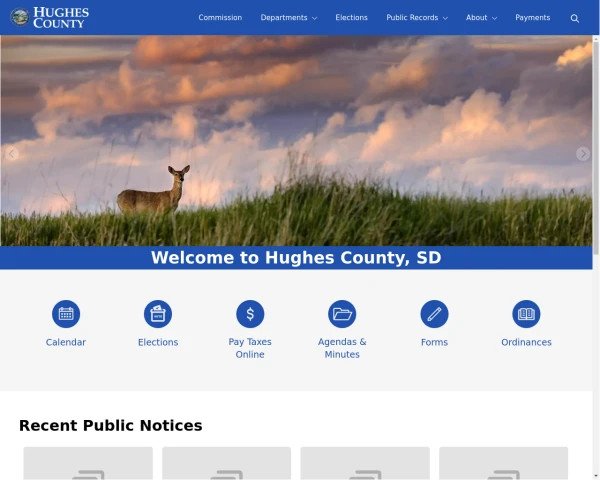
Task: Click the Forms pencil icon
Action: [434, 314]
